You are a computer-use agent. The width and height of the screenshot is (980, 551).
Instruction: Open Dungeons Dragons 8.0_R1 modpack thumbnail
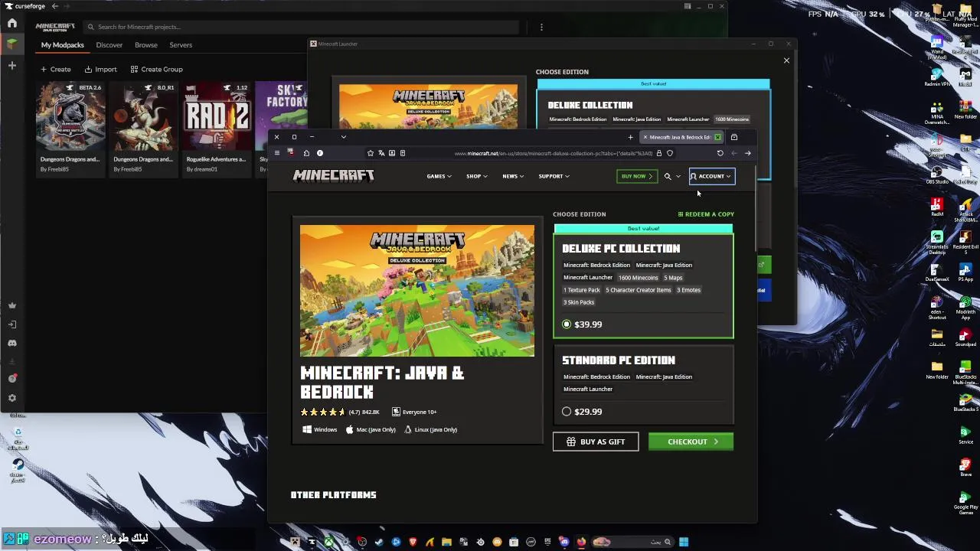point(143,116)
